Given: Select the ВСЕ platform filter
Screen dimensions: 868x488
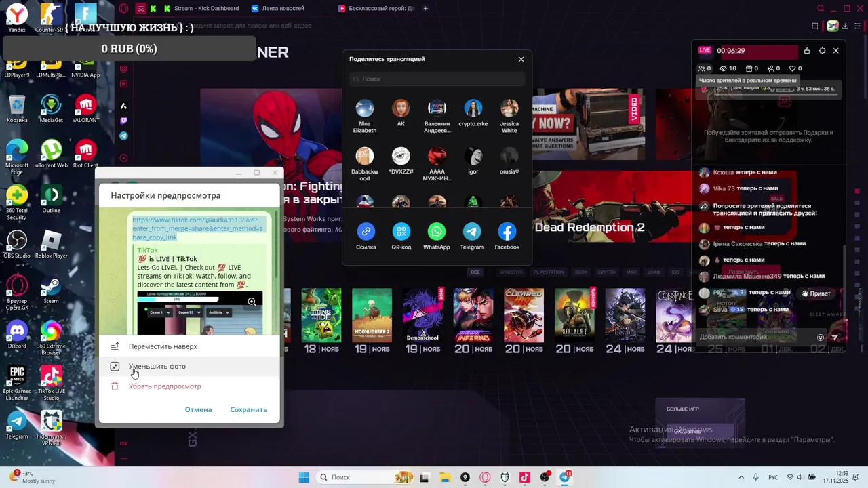Looking at the screenshot, I should [x=475, y=272].
